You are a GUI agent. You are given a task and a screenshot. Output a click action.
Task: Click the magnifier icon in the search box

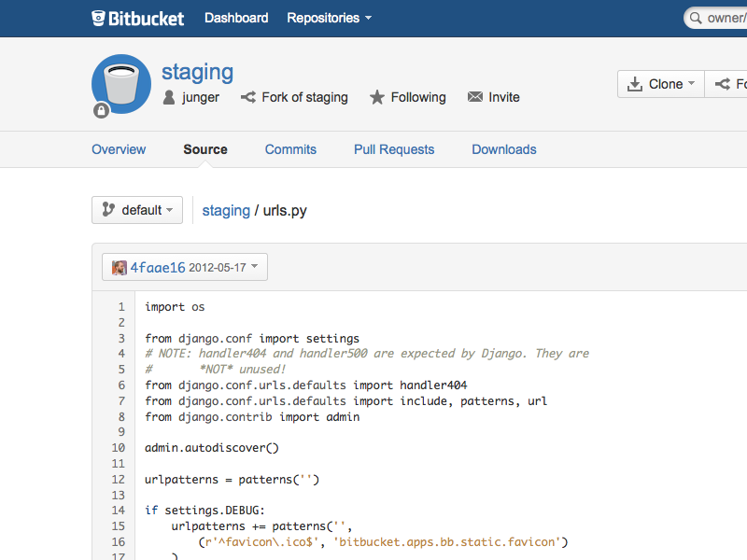[x=696, y=18]
